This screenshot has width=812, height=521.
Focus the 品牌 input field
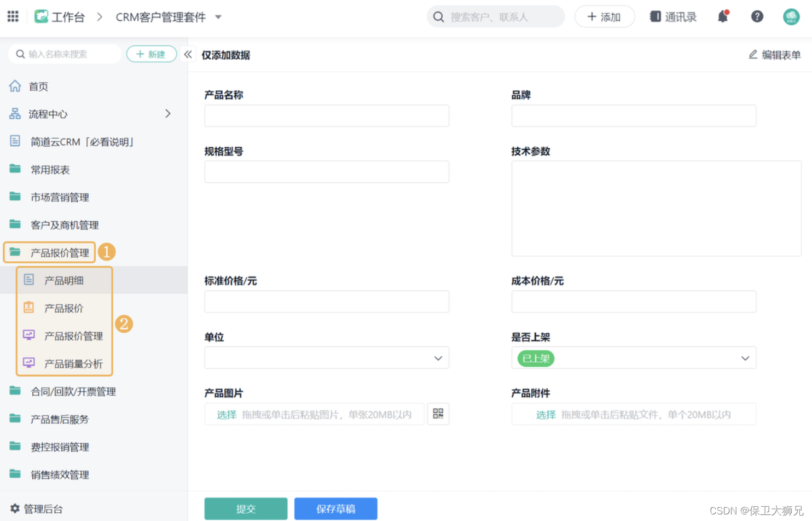[x=634, y=115]
